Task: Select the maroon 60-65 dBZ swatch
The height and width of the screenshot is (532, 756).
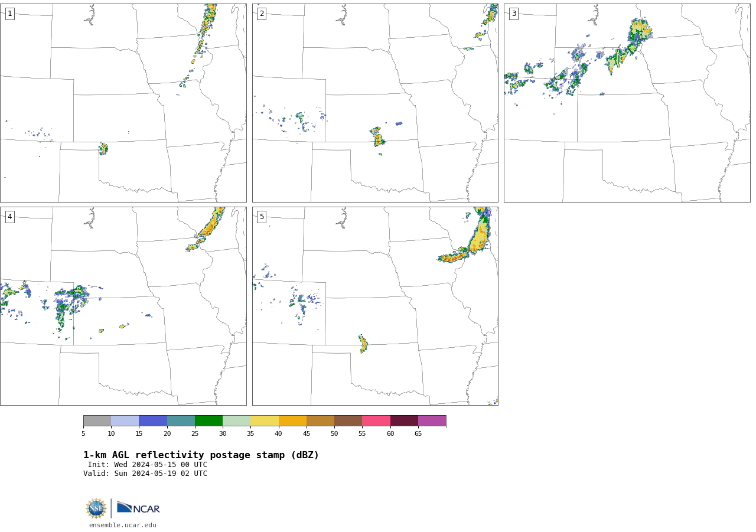Action: point(404,420)
